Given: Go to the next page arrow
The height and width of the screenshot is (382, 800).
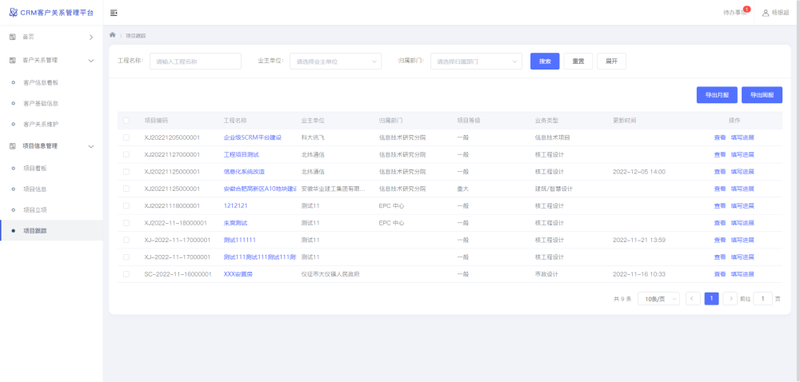Looking at the screenshot, I should [730, 298].
